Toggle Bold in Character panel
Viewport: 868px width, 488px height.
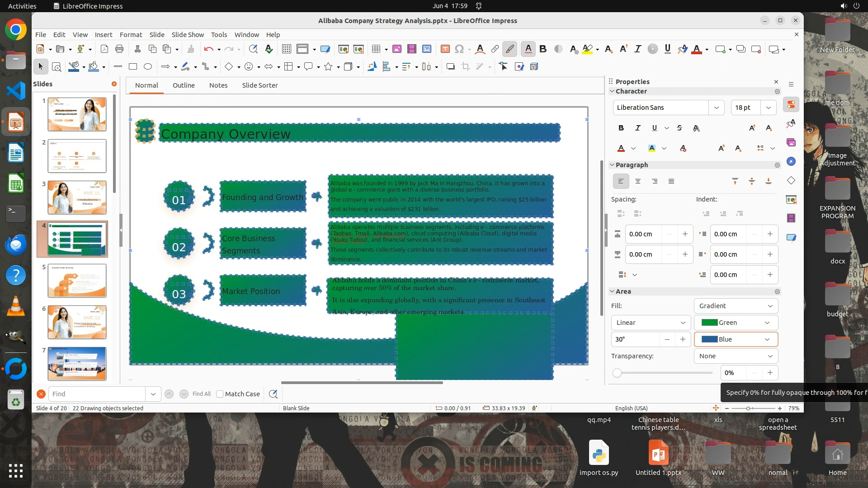621,128
